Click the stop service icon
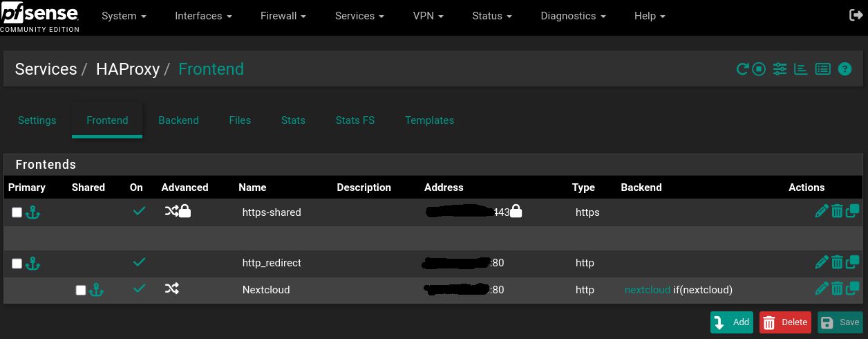 (x=759, y=69)
